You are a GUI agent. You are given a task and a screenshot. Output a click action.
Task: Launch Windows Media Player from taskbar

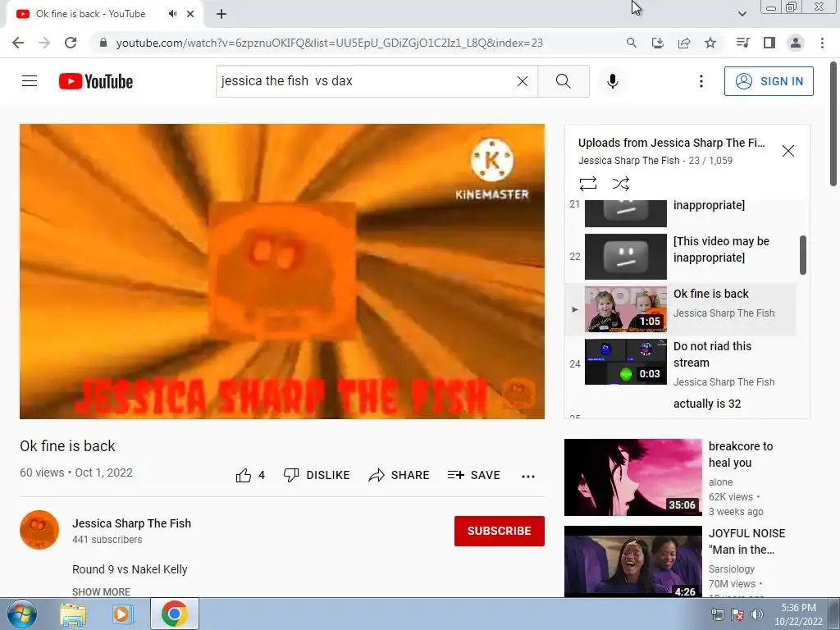(123, 614)
